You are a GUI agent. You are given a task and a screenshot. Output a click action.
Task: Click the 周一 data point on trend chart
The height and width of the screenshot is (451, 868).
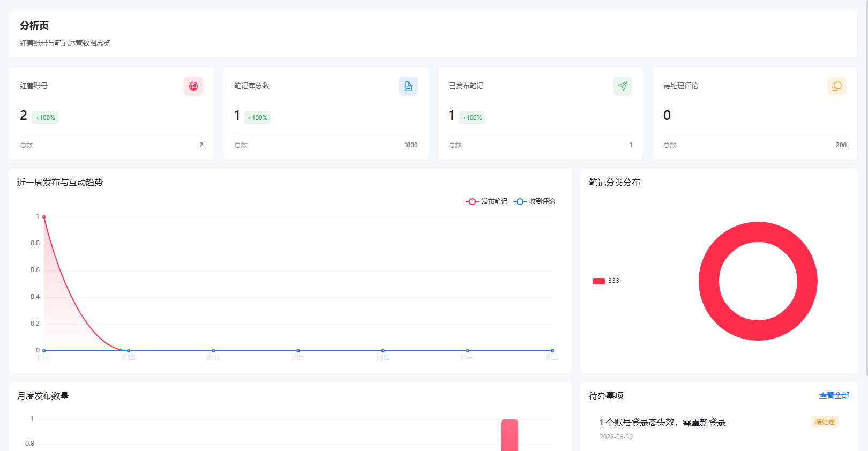pyautogui.click(x=468, y=351)
